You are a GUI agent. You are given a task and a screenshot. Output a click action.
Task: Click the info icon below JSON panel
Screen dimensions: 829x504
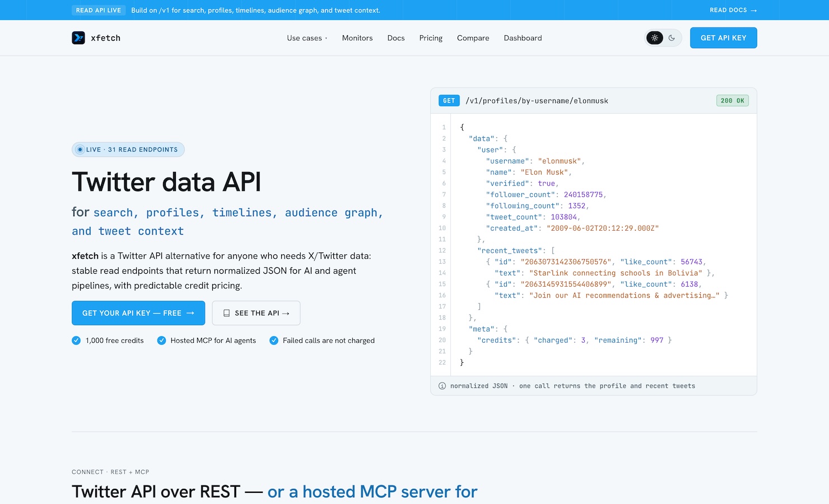(x=442, y=386)
